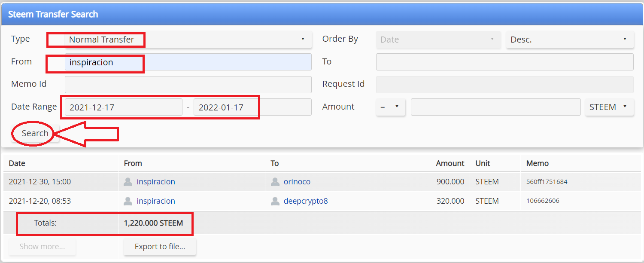Image resolution: width=644 pixels, height=263 pixels.
Task: Edit the start date 2021-12-17
Action: (x=124, y=107)
